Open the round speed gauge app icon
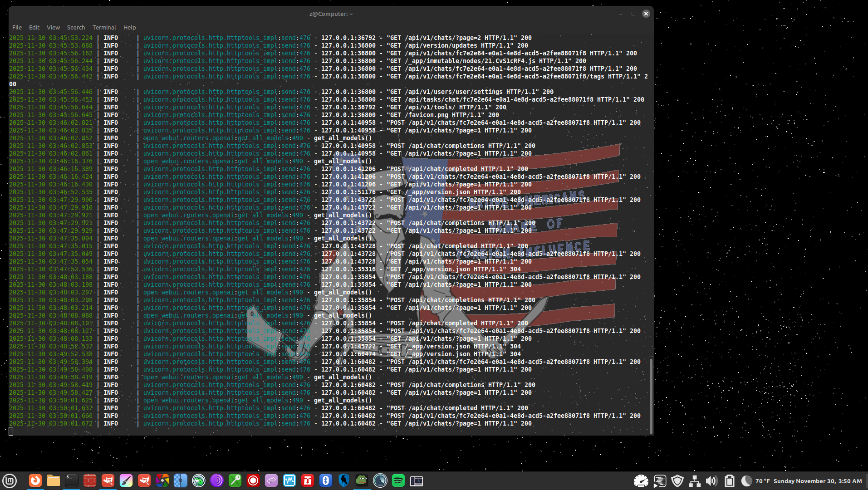The width and height of the screenshot is (868, 490). (380, 480)
